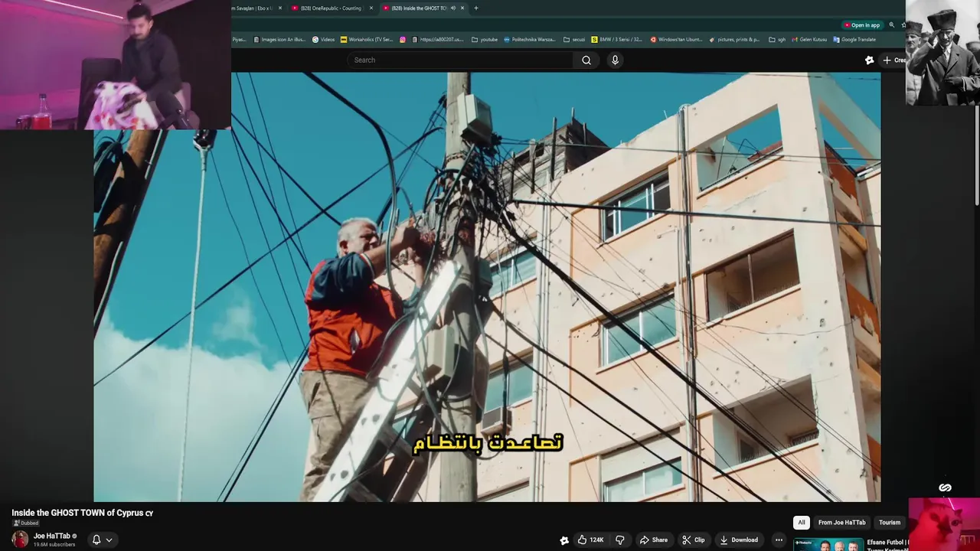Open the Google Translate bookmark

pos(854,40)
